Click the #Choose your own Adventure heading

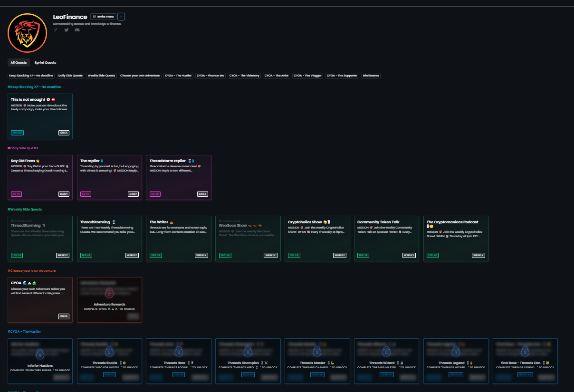[32, 271]
